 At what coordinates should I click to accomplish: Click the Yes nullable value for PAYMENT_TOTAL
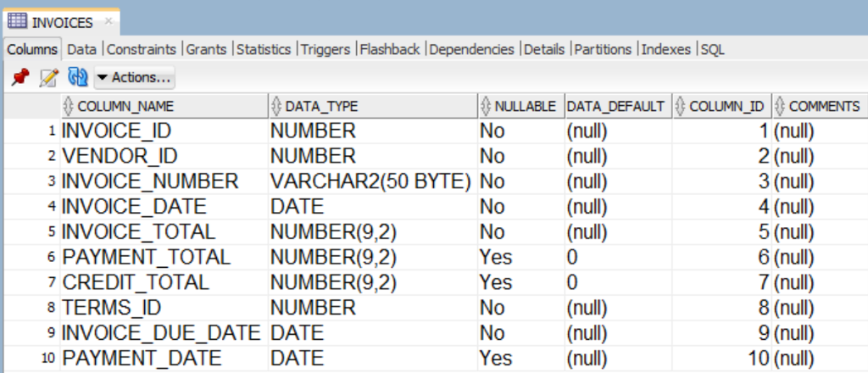click(x=521, y=258)
